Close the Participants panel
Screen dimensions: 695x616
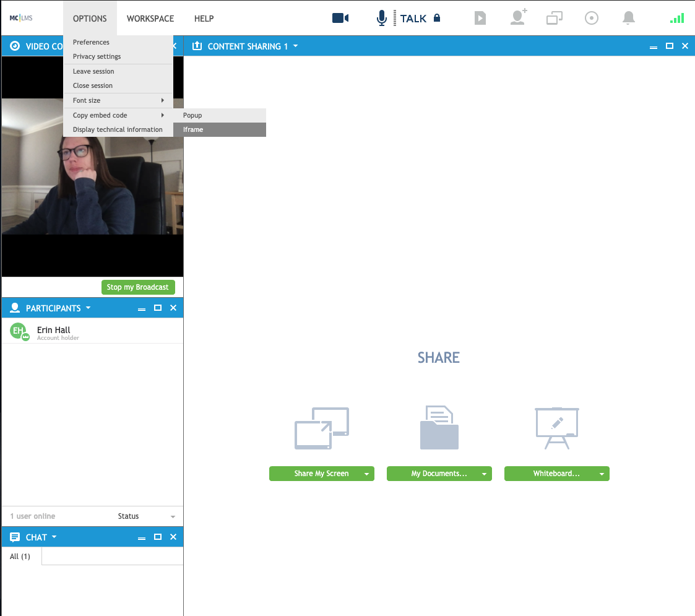pyautogui.click(x=173, y=308)
